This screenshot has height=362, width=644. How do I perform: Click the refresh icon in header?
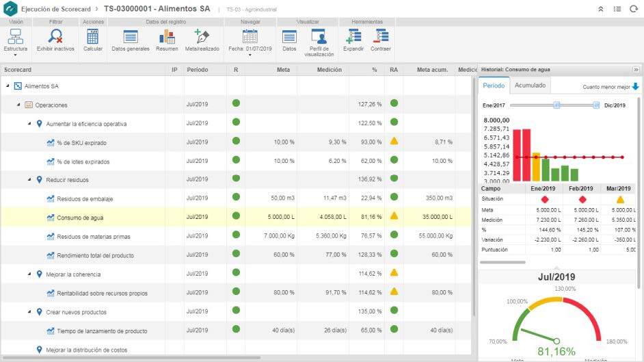[x=632, y=9]
